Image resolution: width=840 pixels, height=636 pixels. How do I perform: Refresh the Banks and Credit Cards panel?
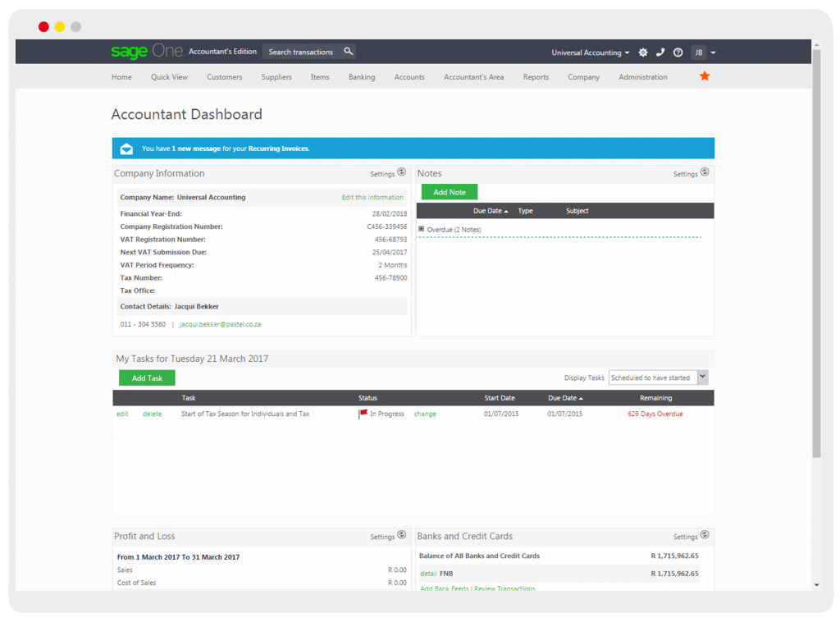tap(704, 536)
